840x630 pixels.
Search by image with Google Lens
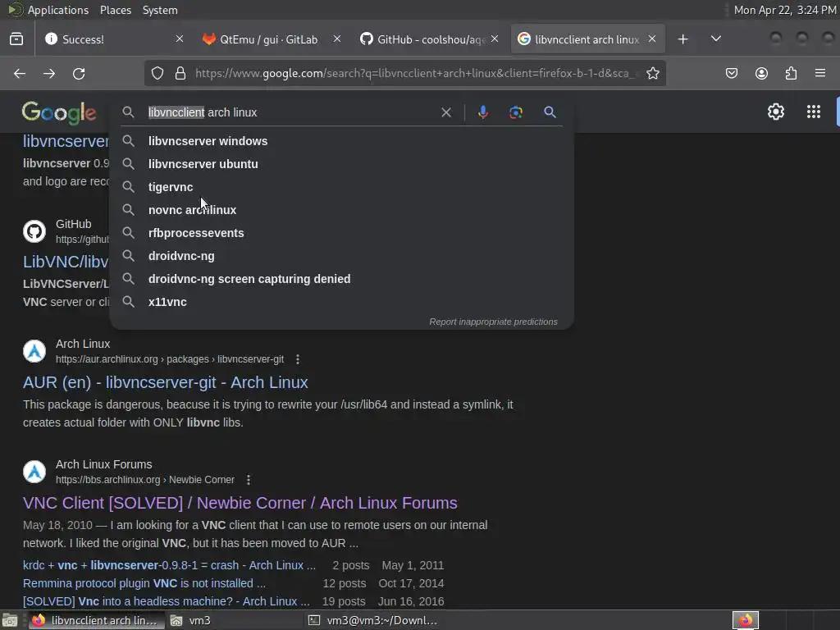point(516,112)
